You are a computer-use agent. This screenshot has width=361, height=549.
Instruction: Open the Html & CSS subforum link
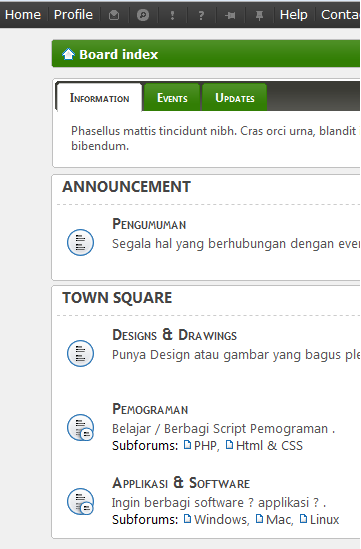pos(269,446)
